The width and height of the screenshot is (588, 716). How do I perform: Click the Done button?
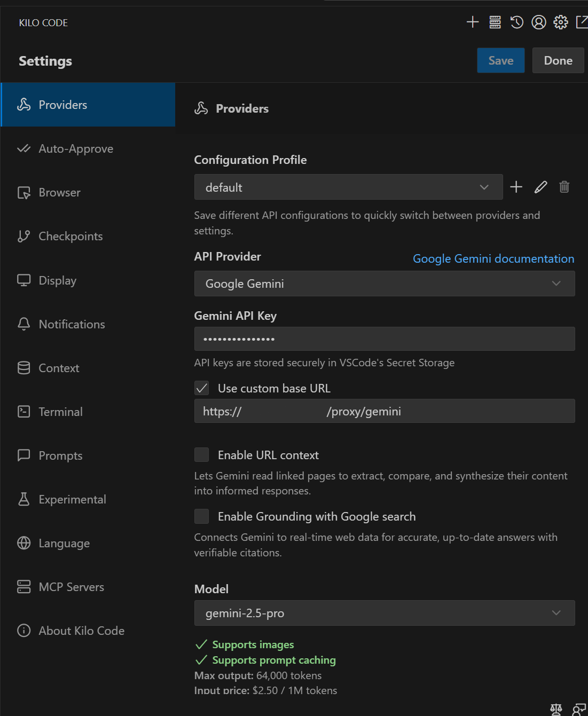(558, 60)
